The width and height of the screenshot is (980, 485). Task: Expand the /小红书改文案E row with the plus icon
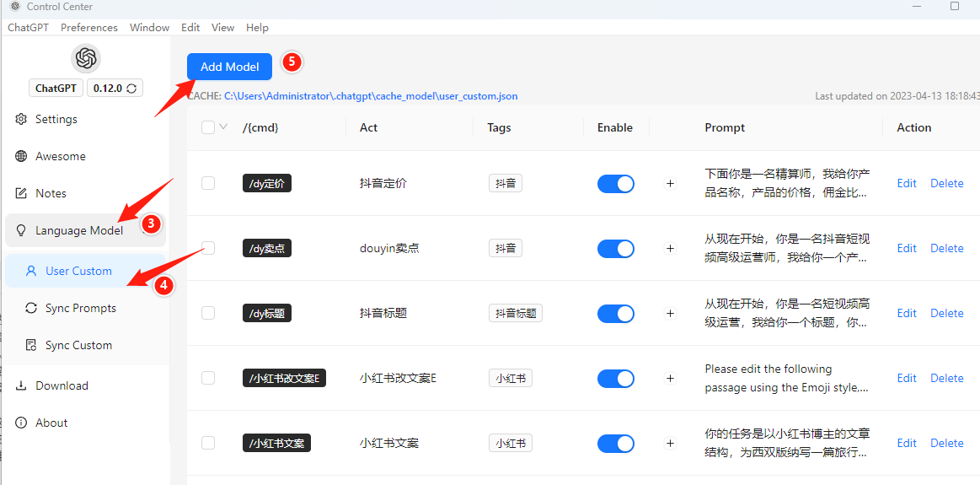pos(671,378)
